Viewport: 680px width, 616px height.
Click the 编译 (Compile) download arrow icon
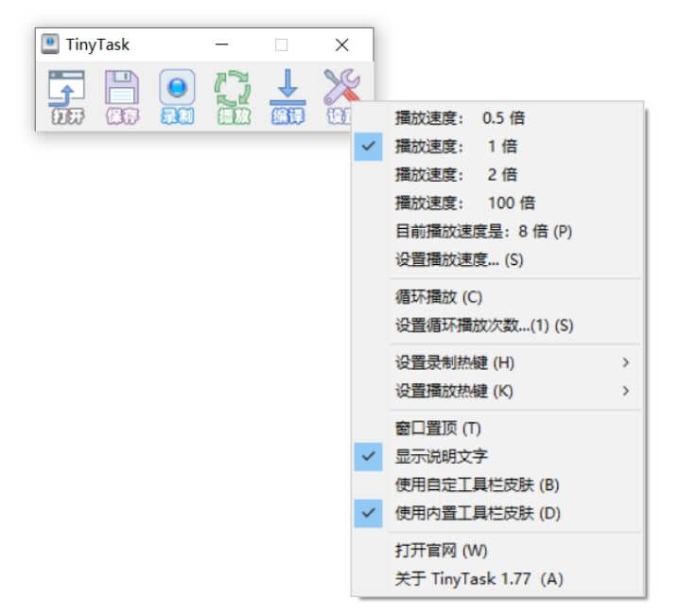pyautogui.click(x=288, y=97)
